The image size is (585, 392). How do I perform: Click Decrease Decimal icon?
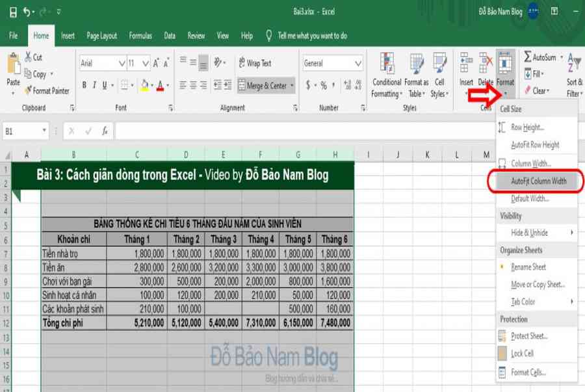358,85
